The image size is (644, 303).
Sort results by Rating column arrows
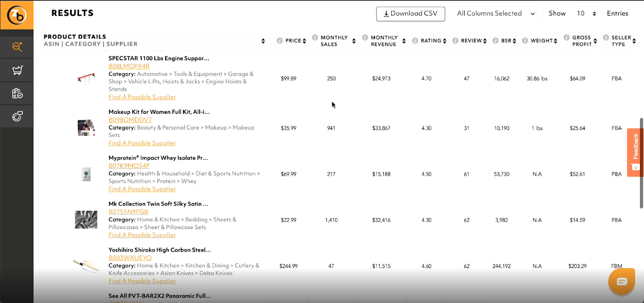[x=444, y=41]
